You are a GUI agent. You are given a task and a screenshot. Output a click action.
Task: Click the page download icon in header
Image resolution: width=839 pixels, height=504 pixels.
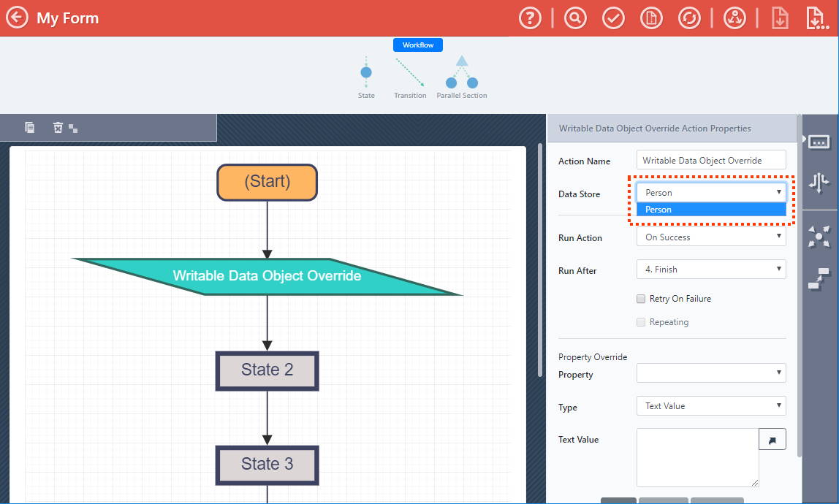(x=780, y=18)
